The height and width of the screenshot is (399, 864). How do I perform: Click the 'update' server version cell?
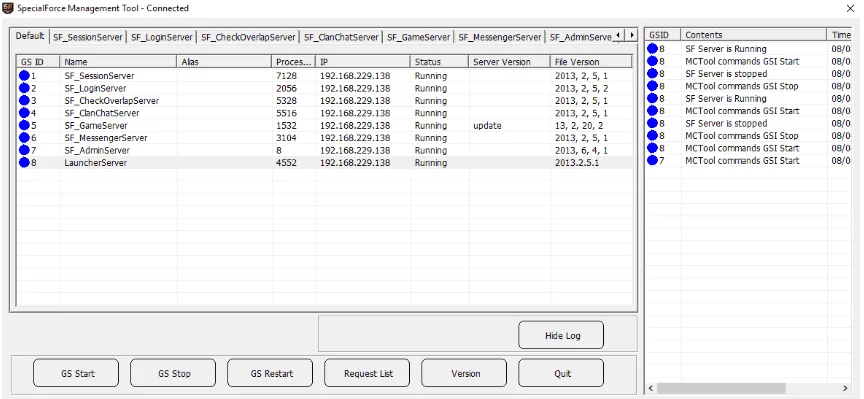coord(487,126)
